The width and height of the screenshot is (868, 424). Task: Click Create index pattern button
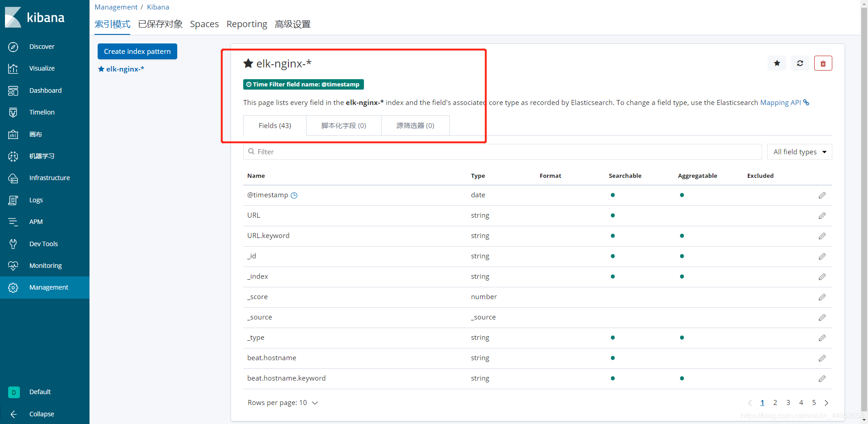137,52
